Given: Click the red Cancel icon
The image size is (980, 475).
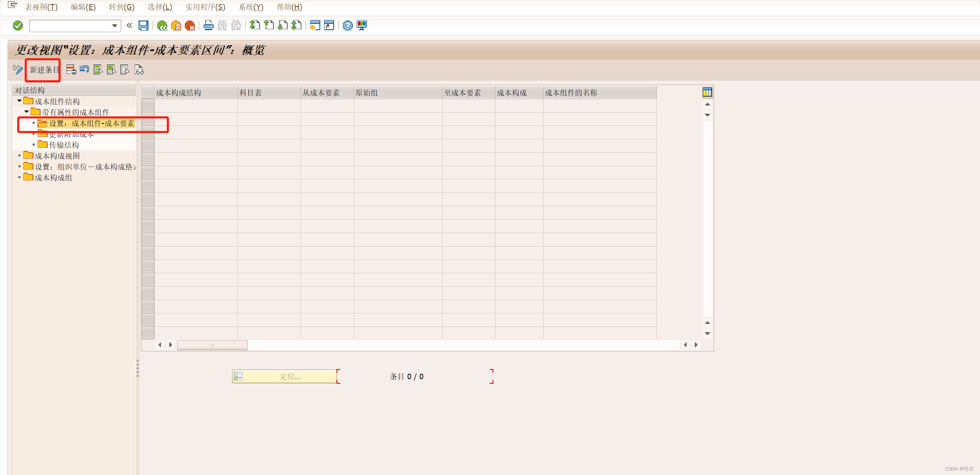Looking at the screenshot, I should (190, 26).
